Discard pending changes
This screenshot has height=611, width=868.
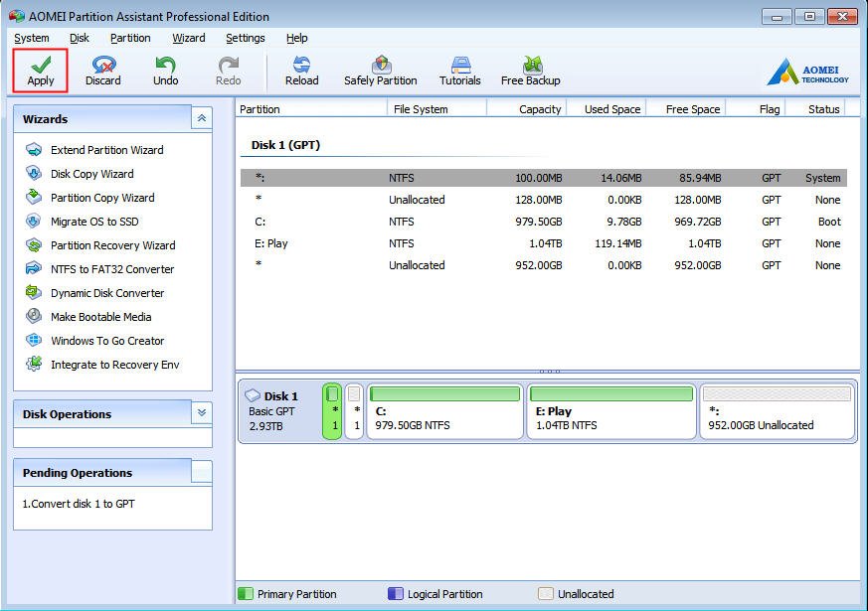(103, 71)
